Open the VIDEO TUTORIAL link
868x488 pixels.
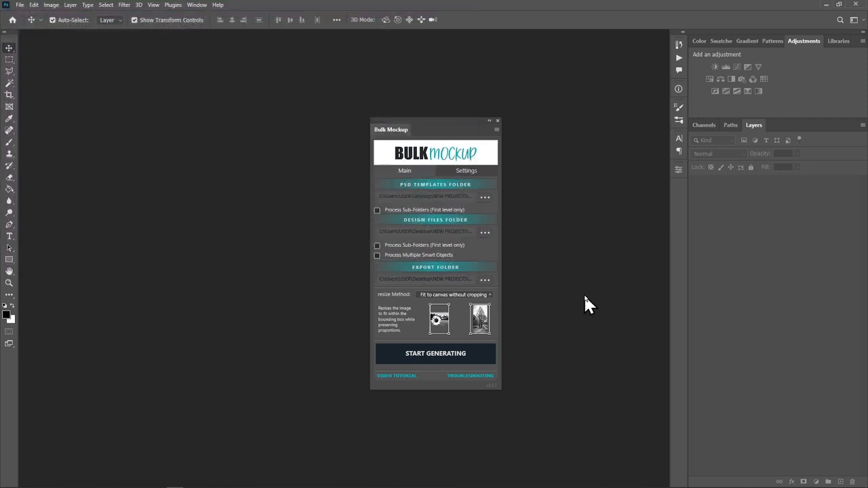click(397, 375)
